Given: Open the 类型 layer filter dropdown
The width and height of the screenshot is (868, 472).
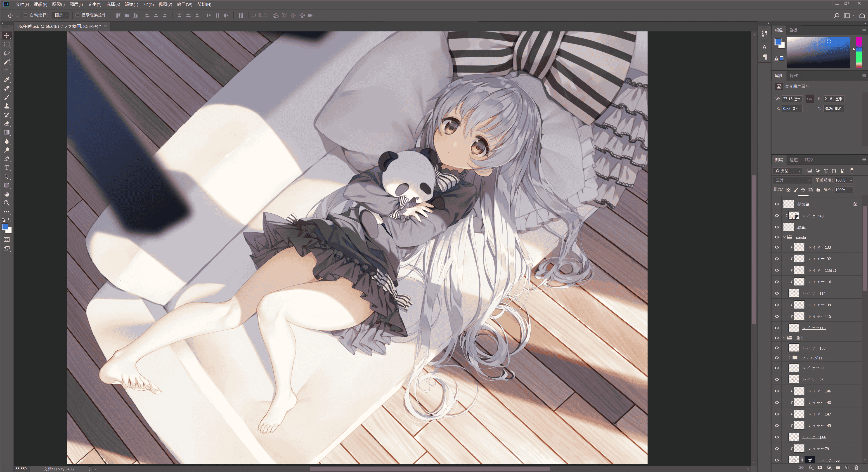Looking at the screenshot, I should coord(788,171).
